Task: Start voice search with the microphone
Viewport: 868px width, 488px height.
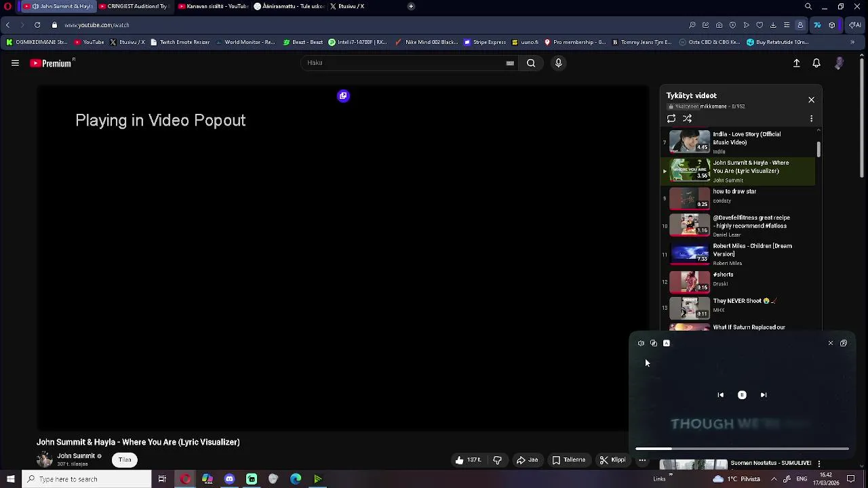Action: click(x=558, y=63)
